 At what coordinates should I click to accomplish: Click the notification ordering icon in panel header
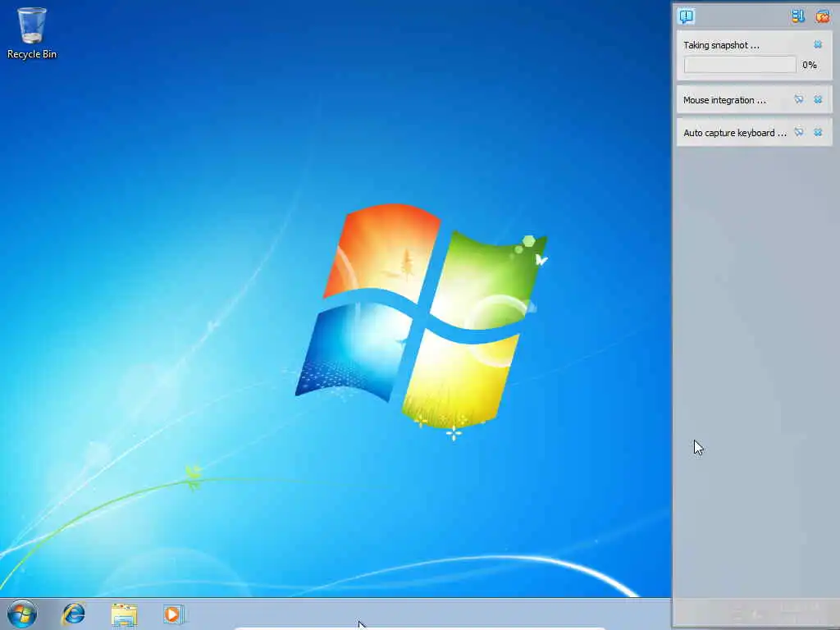798,16
